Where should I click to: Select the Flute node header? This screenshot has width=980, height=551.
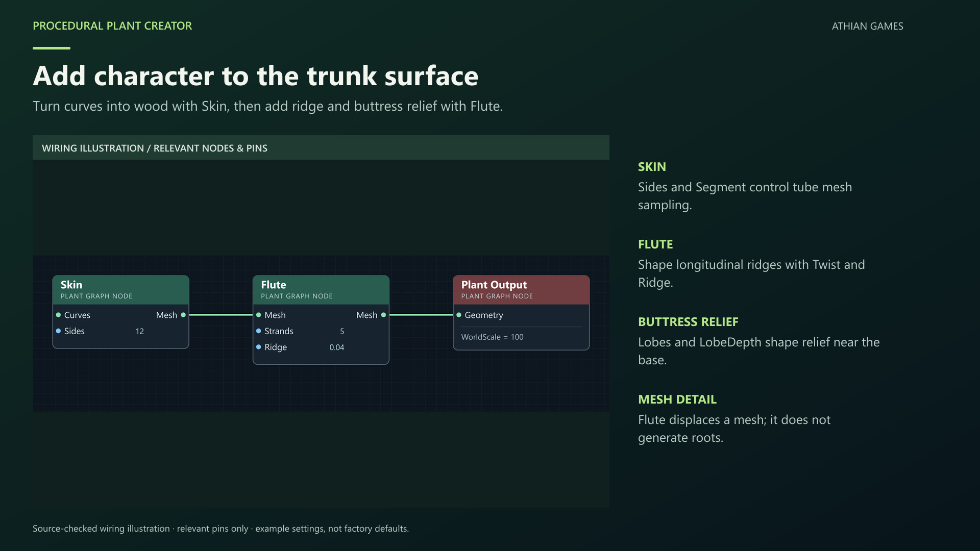coord(321,290)
